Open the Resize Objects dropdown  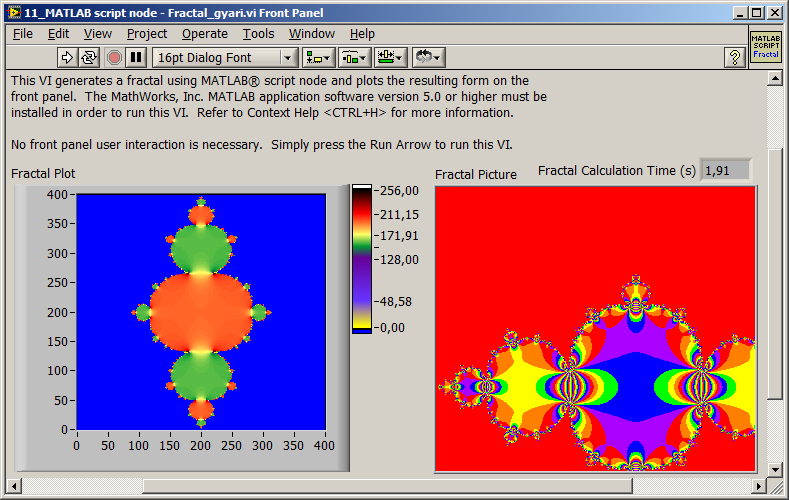point(390,57)
